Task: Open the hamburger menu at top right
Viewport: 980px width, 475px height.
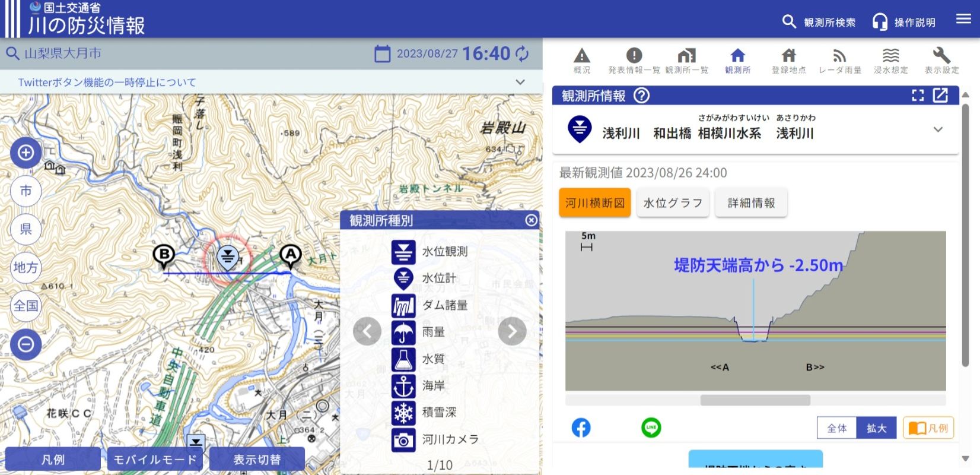Action: (963, 19)
